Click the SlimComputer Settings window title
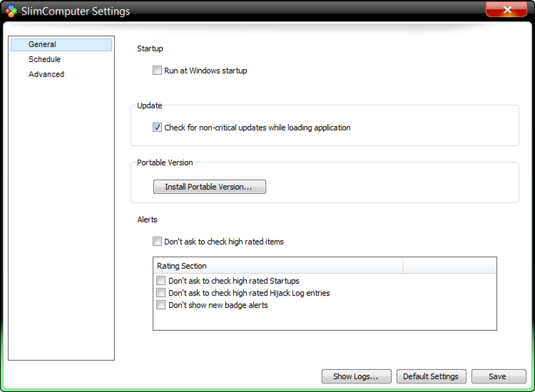 coord(76,11)
